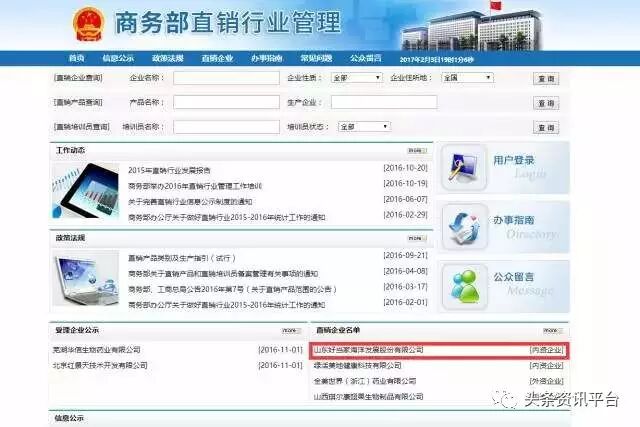Open the 公众留言 navigation item
The height and width of the screenshot is (427, 640).
point(366,58)
